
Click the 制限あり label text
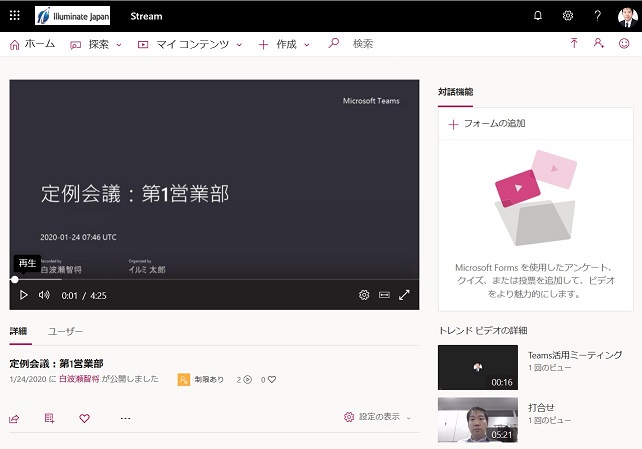(x=209, y=379)
